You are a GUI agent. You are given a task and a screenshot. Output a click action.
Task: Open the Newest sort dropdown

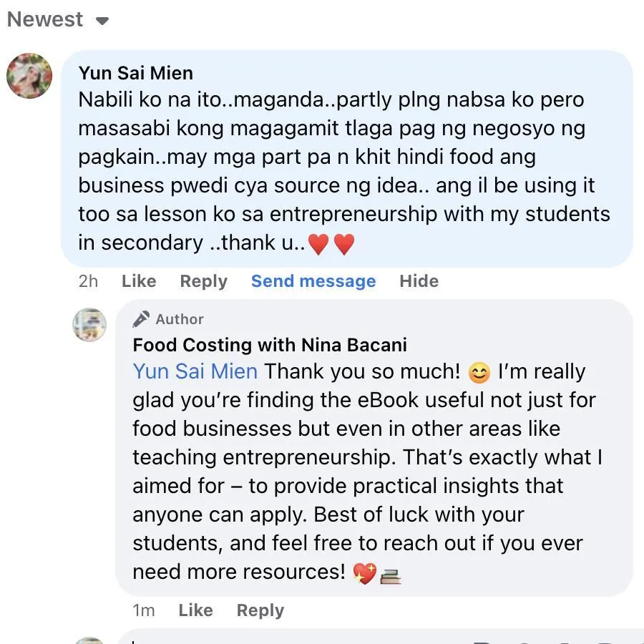(58, 19)
